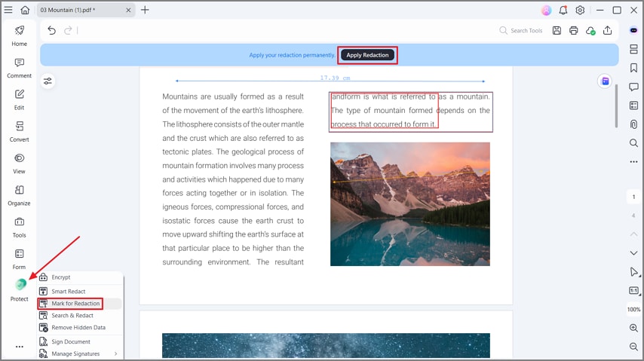Share the document via export icon
The image size is (644, 361).
[608, 30]
